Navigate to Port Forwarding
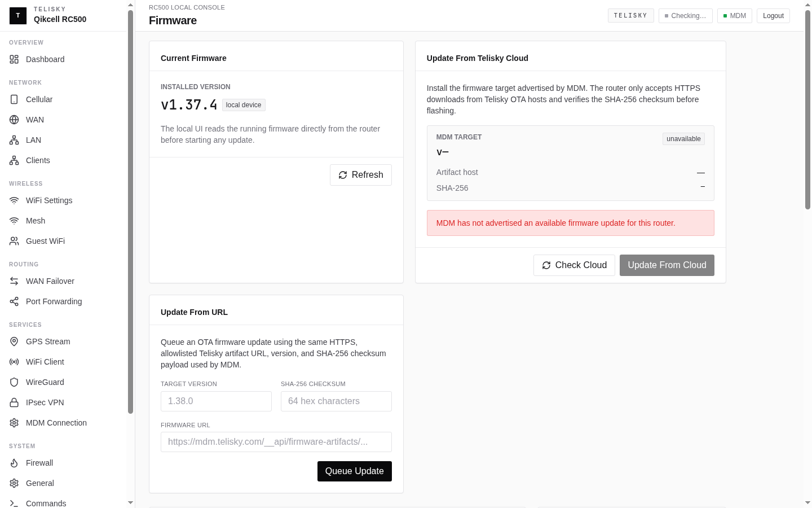812x508 pixels. (x=64, y=301)
